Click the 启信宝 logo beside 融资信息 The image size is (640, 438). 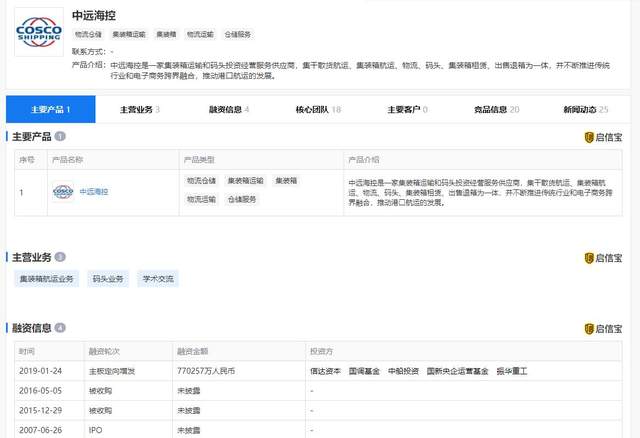pos(604,328)
